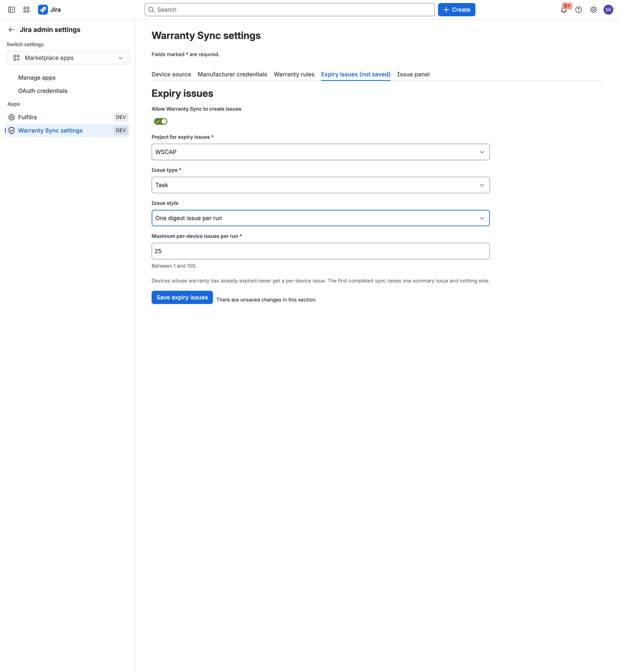The width and height of the screenshot is (620, 672).
Task: Switch to the Manufacturer credentials tab
Action: tap(232, 74)
